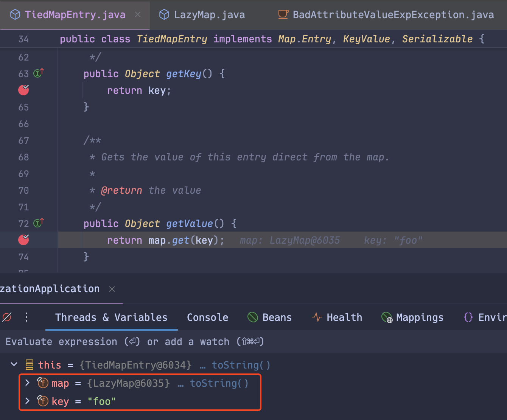
Task: Click the Mappings globe icon
Action: [386, 317]
